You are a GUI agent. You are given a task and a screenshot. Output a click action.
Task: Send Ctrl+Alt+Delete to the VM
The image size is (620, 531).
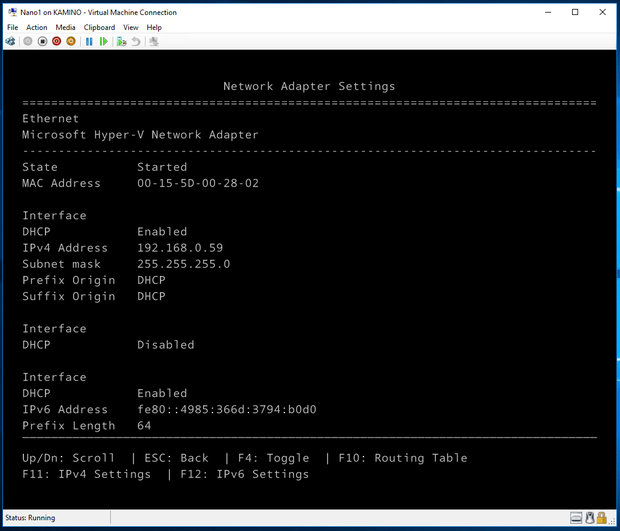click(x=10, y=42)
